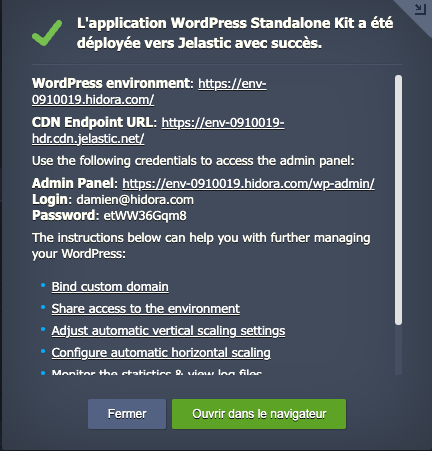Follow the Share access to the environment link

point(146,309)
